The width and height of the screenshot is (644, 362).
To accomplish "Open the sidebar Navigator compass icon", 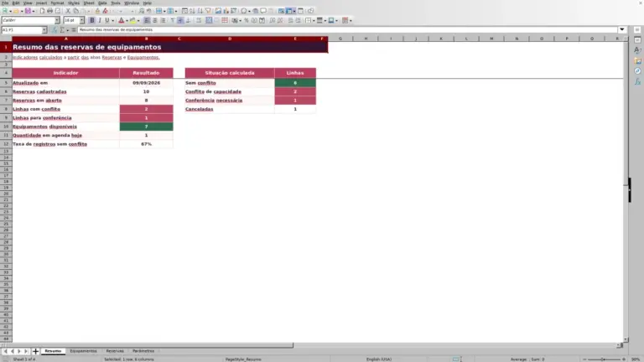I will pyautogui.click(x=637, y=71).
